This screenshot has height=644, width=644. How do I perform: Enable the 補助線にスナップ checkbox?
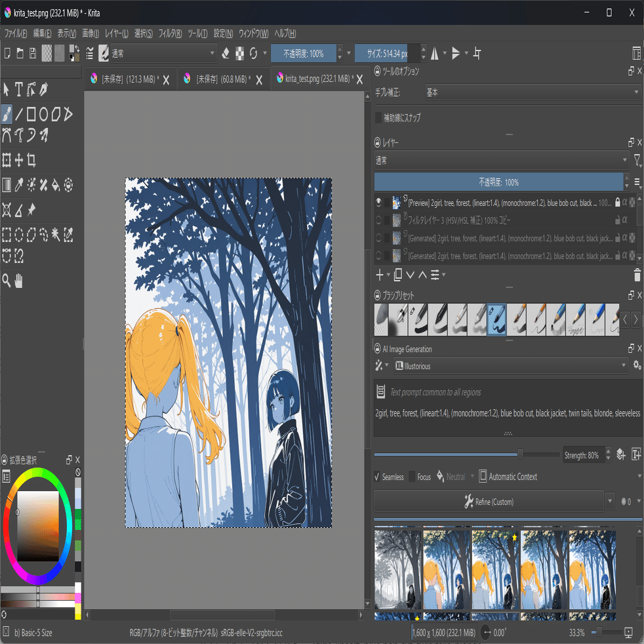click(x=378, y=118)
